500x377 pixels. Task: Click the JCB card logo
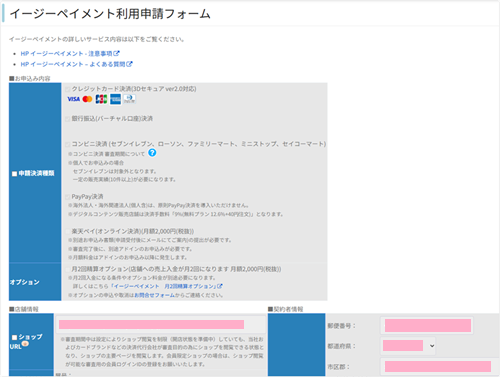point(101,99)
